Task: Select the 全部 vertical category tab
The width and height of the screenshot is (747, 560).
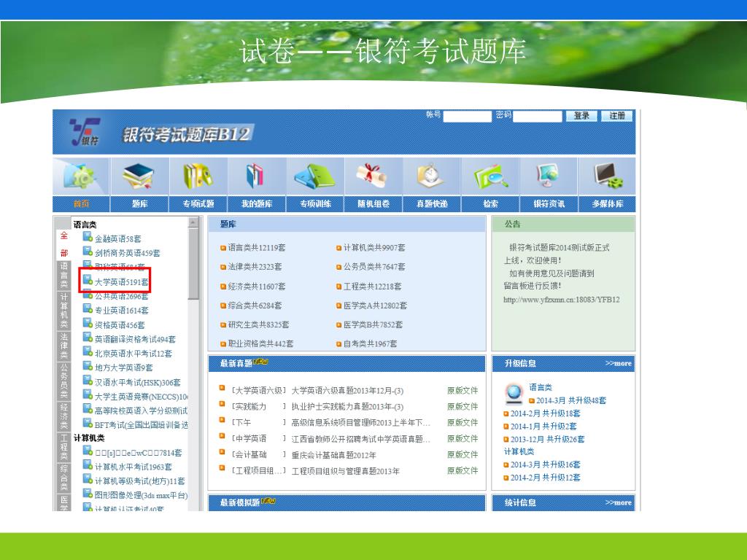Action: pyautogui.click(x=64, y=244)
